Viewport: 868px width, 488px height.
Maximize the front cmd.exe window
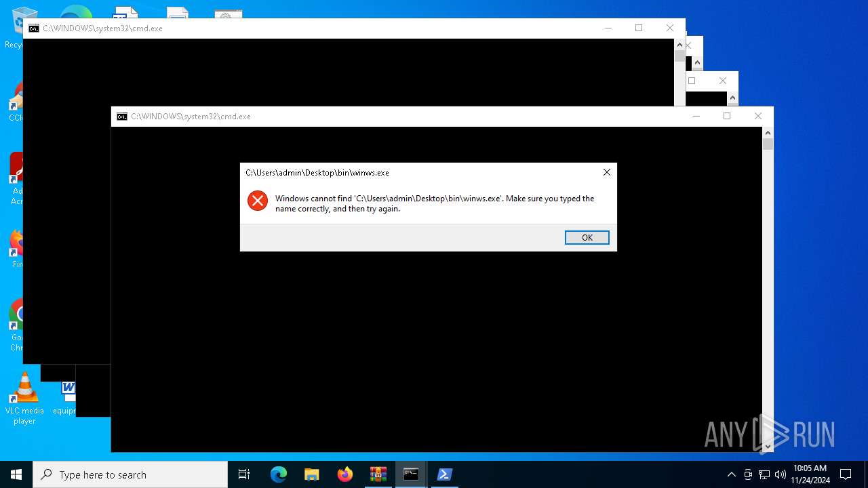(x=727, y=116)
